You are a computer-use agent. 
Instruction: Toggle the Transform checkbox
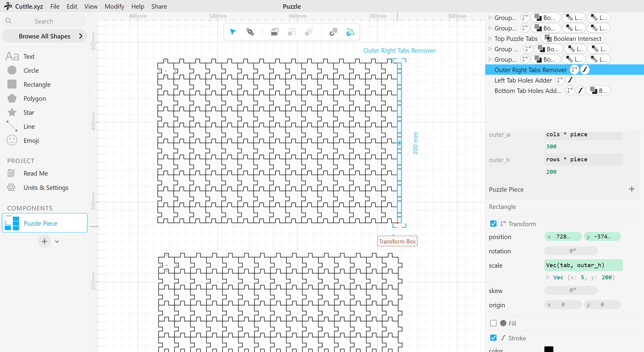coord(493,224)
